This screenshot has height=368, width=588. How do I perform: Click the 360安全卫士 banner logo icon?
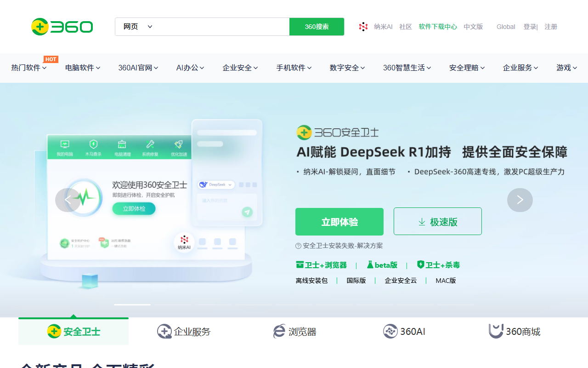pyautogui.click(x=304, y=132)
